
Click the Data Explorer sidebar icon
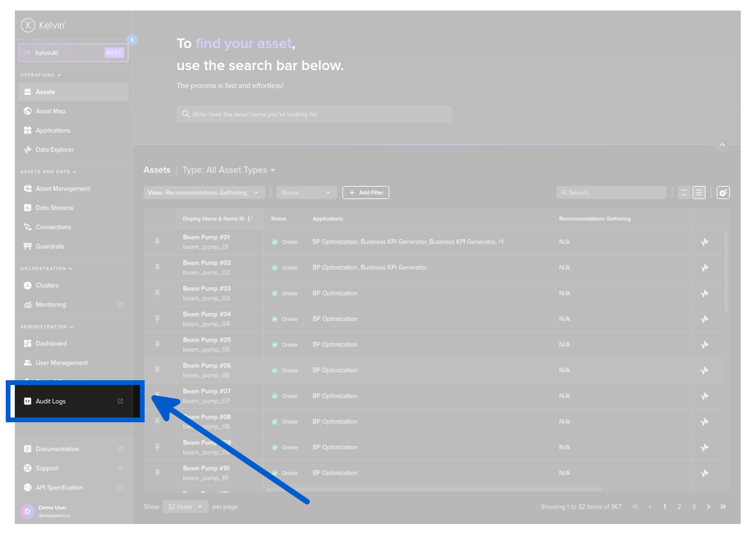click(x=28, y=150)
